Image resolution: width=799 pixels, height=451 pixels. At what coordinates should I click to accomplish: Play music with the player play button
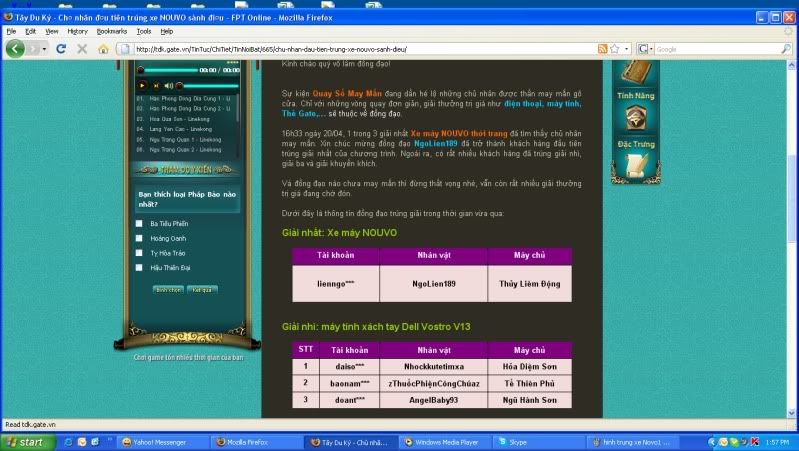point(142,86)
